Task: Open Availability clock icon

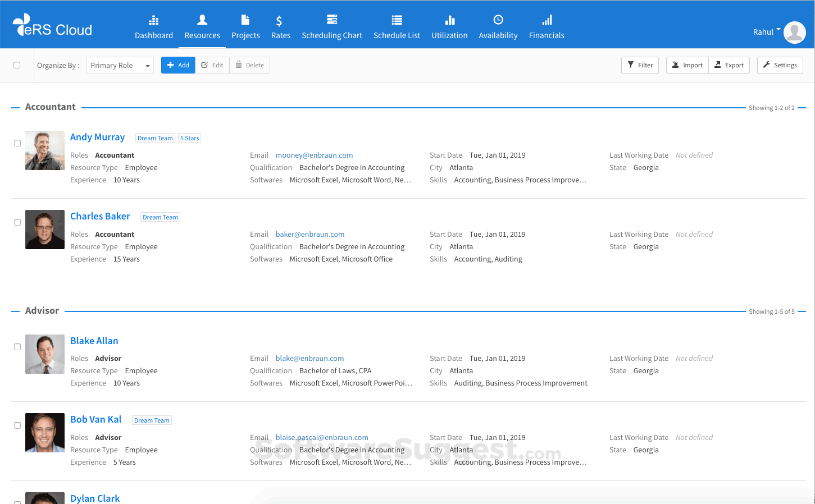Action: coord(498,20)
